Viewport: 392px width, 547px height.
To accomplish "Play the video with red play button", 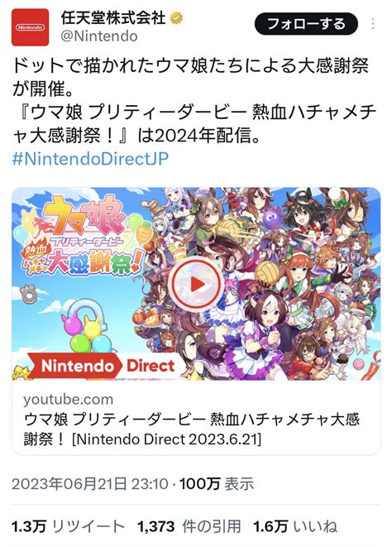I will tap(196, 285).
